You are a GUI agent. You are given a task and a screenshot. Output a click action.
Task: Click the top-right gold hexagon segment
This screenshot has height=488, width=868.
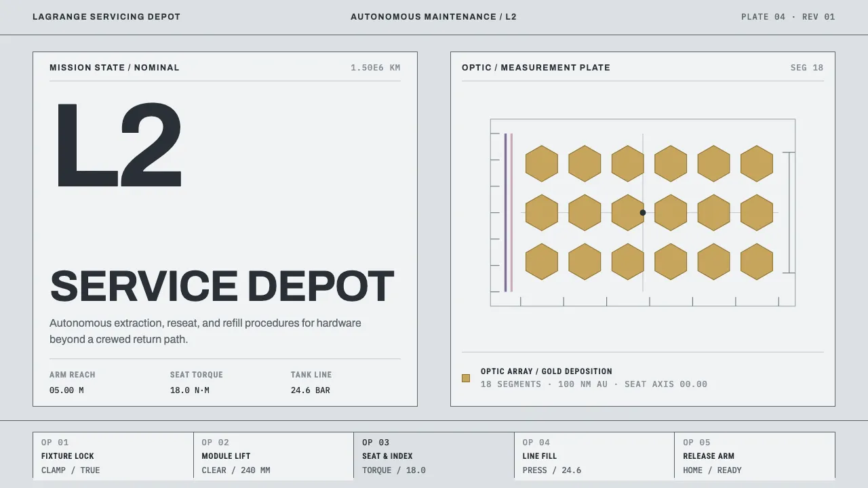point(757,163)
